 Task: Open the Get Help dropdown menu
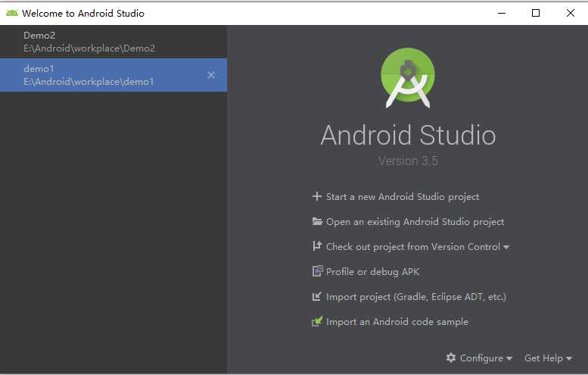coord(548,358)
